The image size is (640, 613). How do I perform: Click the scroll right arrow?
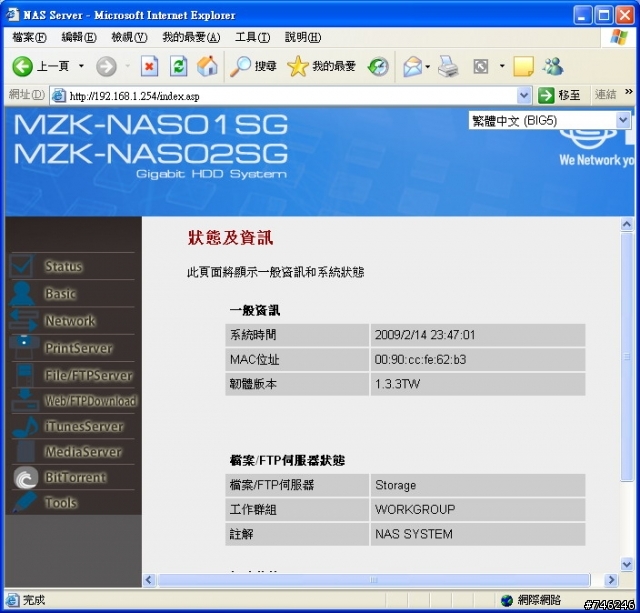[611, 580]
